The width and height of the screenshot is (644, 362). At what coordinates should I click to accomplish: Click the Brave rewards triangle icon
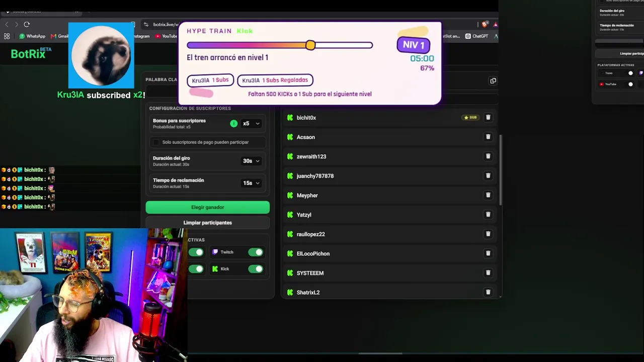496,24
